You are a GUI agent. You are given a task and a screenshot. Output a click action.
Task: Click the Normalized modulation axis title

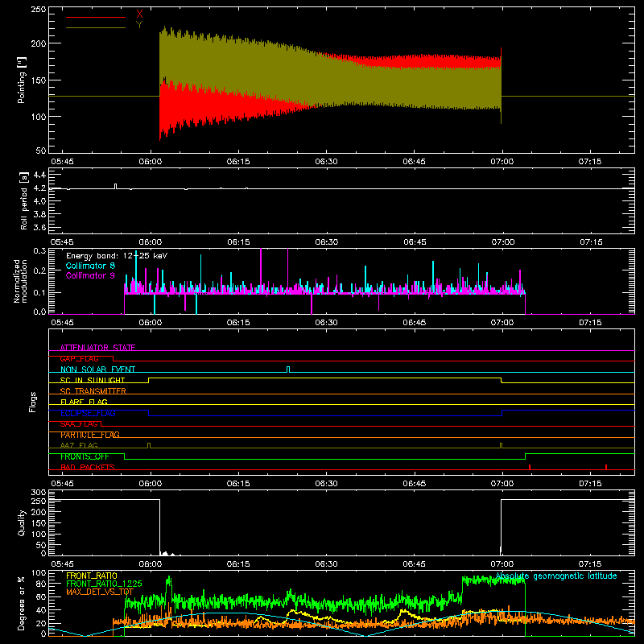[20, 281]
